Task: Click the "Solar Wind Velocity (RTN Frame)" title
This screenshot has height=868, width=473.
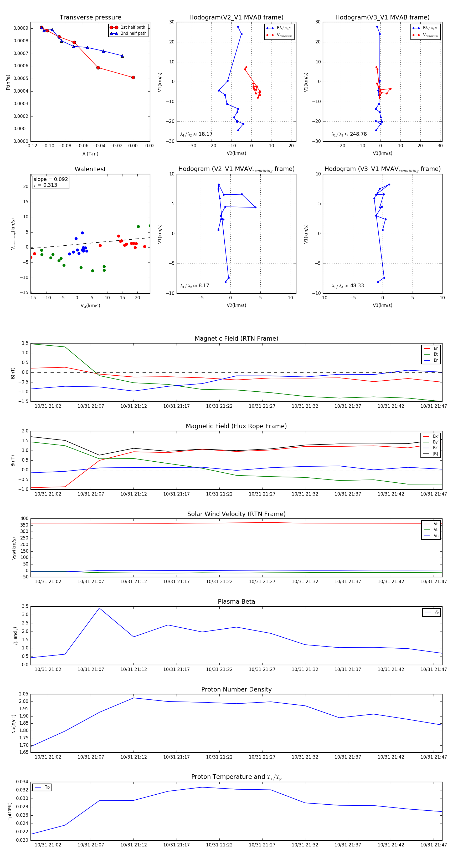Action: pyautogui.click(x=236, y=514)
